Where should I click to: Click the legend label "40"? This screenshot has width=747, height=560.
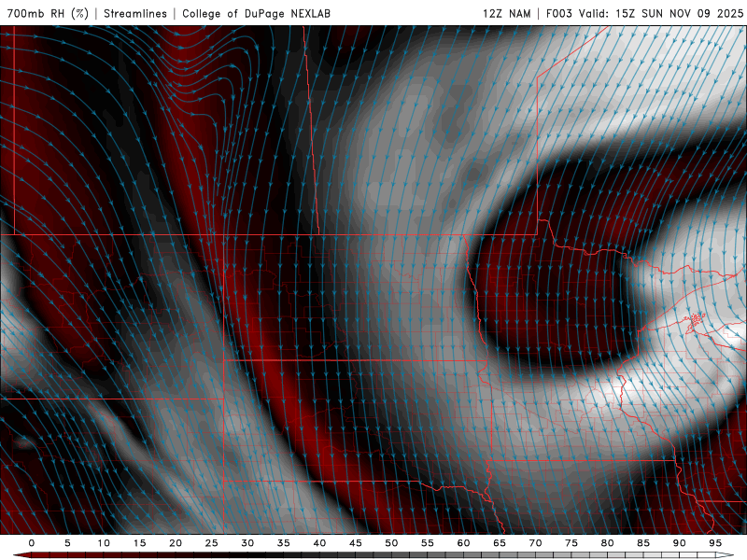(319, 543)
